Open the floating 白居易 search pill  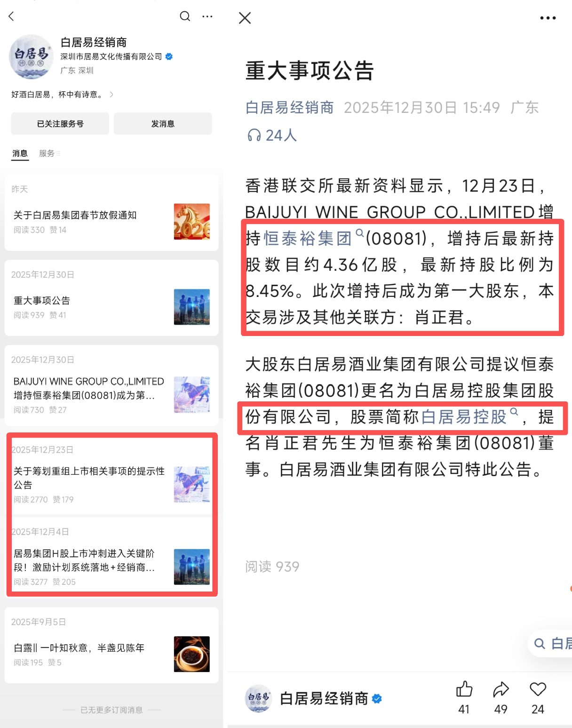(x=550, y=643)
